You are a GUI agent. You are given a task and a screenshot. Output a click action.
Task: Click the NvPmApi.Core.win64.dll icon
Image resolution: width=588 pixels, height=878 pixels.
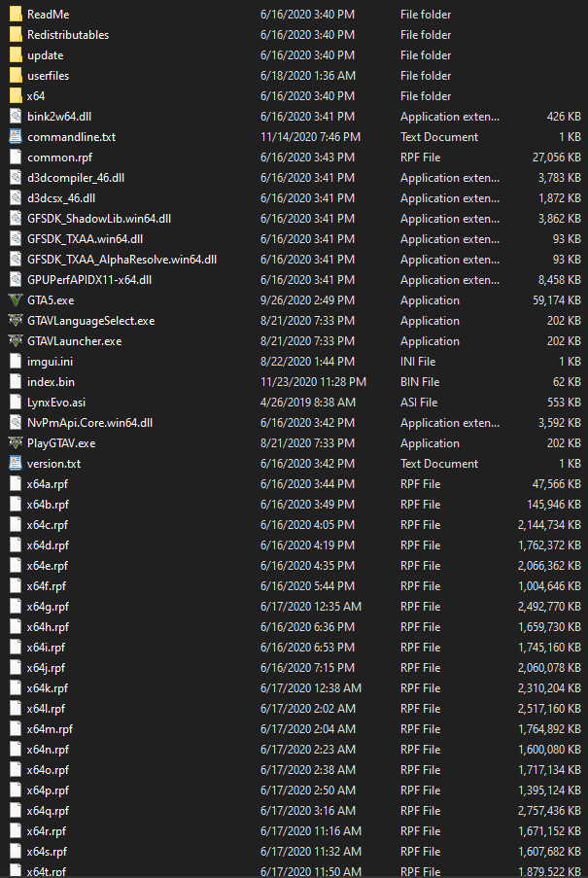(x=16, y=423)
